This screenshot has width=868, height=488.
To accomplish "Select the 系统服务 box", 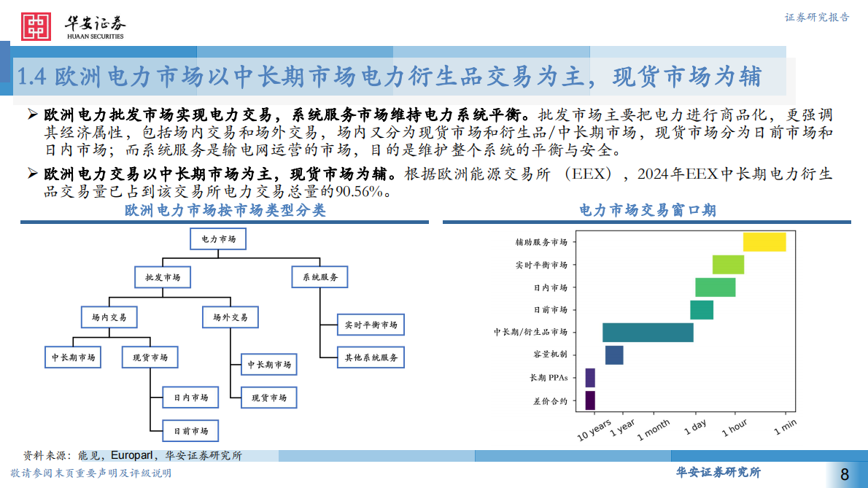I will (x=320, y=277).
